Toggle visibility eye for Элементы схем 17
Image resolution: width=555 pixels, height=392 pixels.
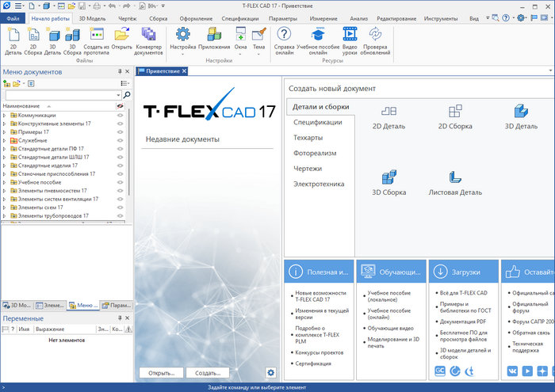coord(121,207)
